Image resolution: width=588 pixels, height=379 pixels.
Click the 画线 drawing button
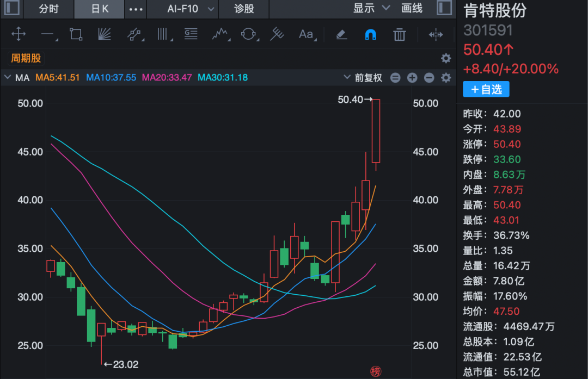412,8
